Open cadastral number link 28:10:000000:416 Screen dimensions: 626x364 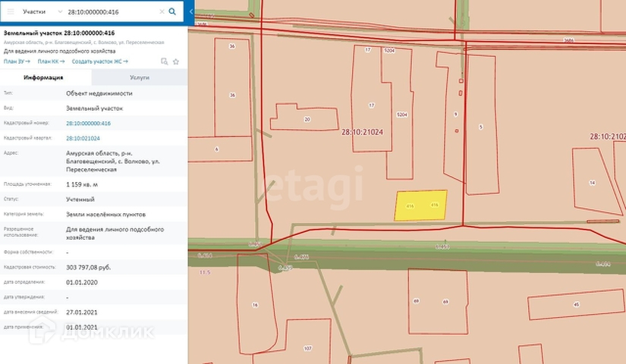tap(88, 124)
